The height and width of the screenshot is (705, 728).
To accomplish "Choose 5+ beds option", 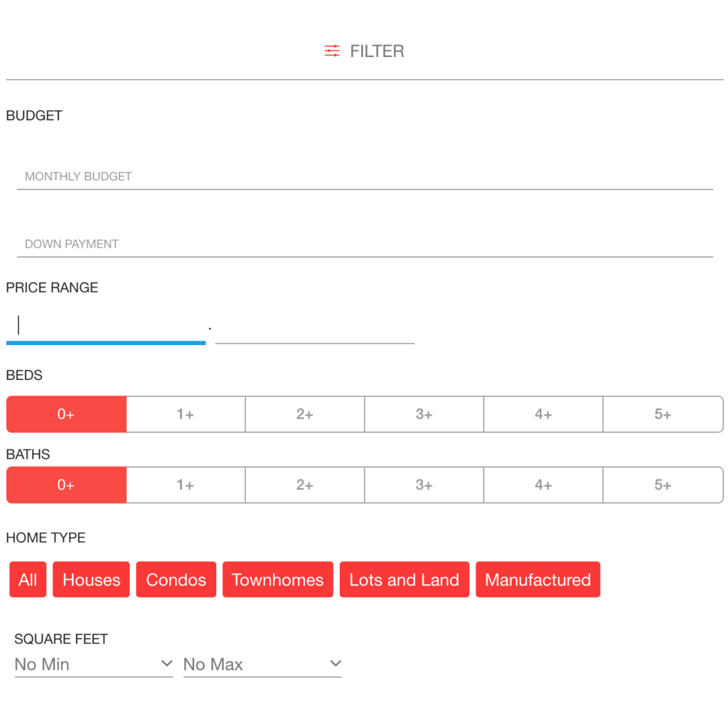I will pyautogui.click(x=663, y=414).
